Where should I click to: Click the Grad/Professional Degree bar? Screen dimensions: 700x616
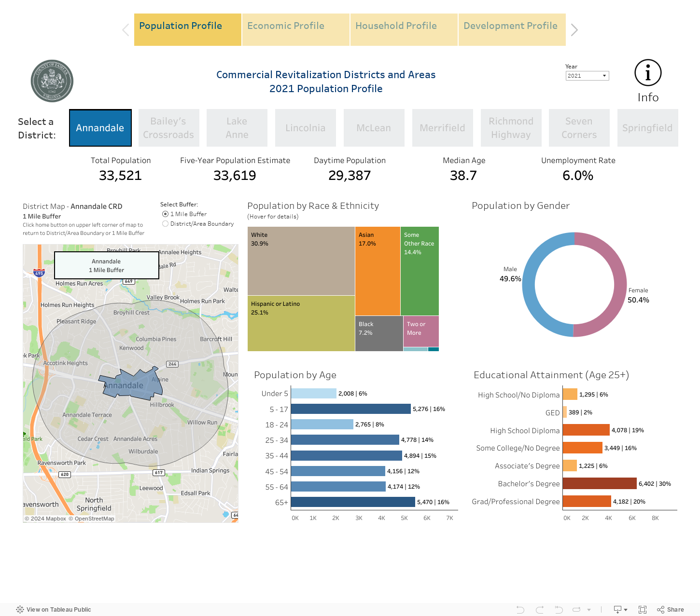[x=587, y=501]
